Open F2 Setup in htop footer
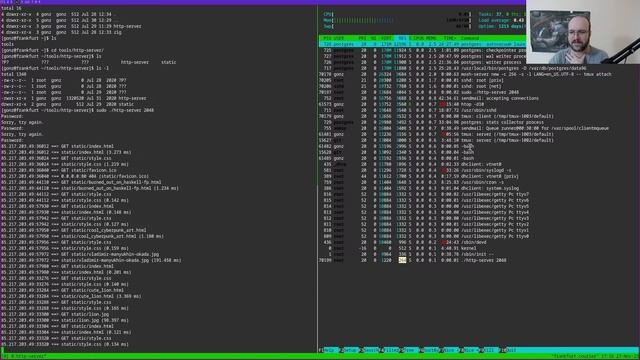Viewport: 640px width, 360px height. click(x=348, y=350)
